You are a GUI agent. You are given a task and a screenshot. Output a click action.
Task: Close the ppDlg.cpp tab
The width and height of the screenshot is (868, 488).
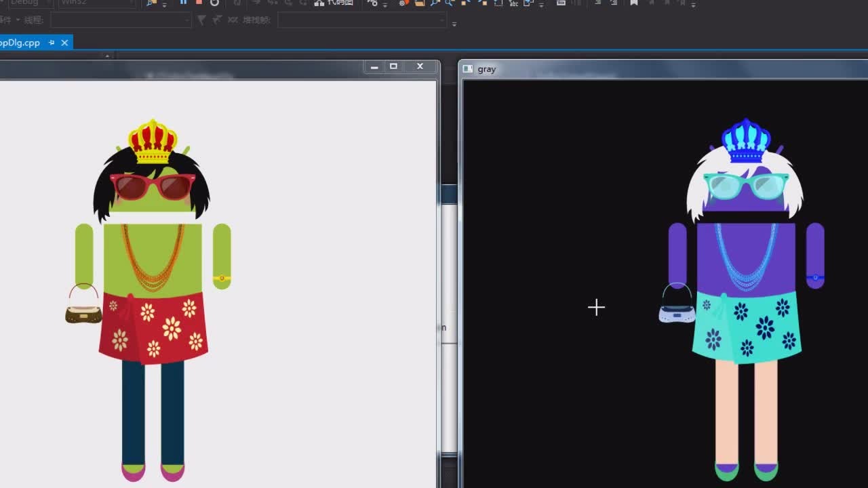coord(64,43)
